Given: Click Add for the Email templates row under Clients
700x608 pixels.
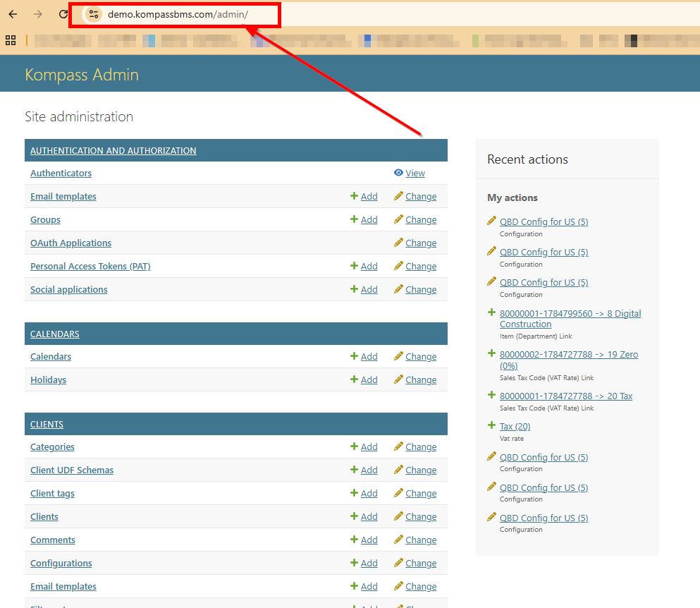Looking at the screenshot, I should 364,586.
